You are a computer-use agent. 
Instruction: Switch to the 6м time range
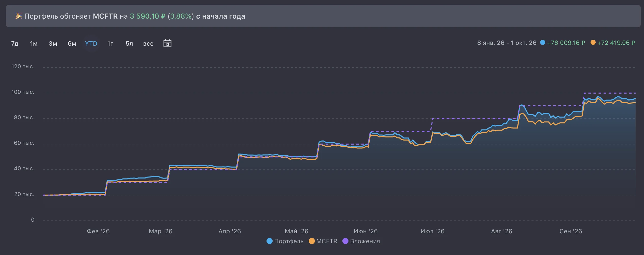click(x=72, y=44)
